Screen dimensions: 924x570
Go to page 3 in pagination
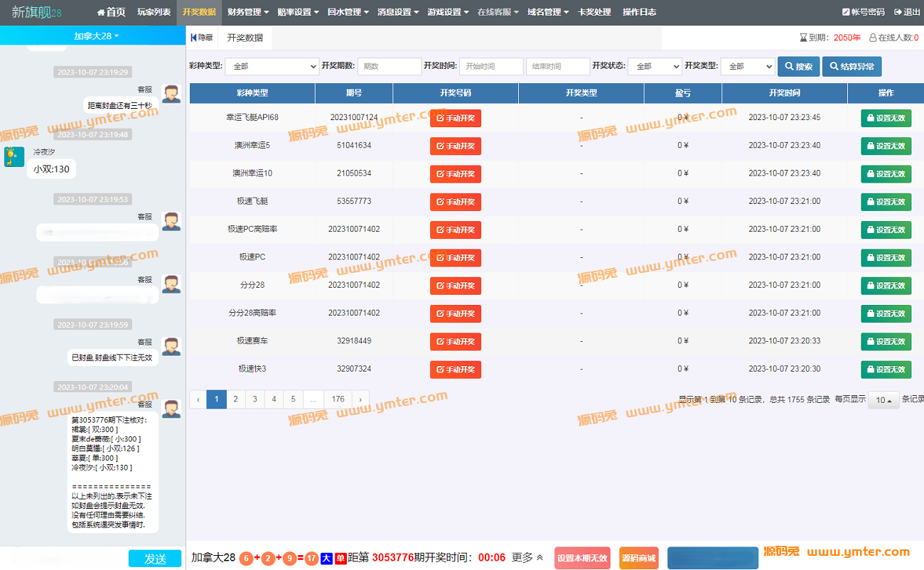[x=254, y=399]
